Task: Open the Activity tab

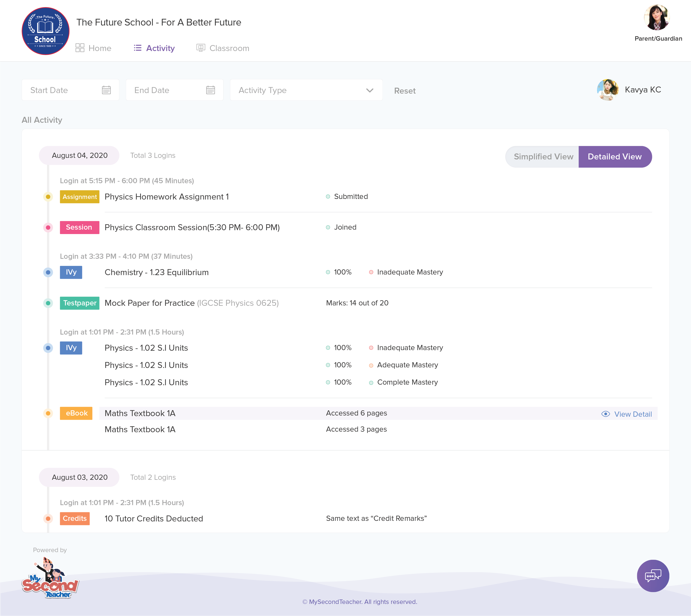Action: pos(154,48)
